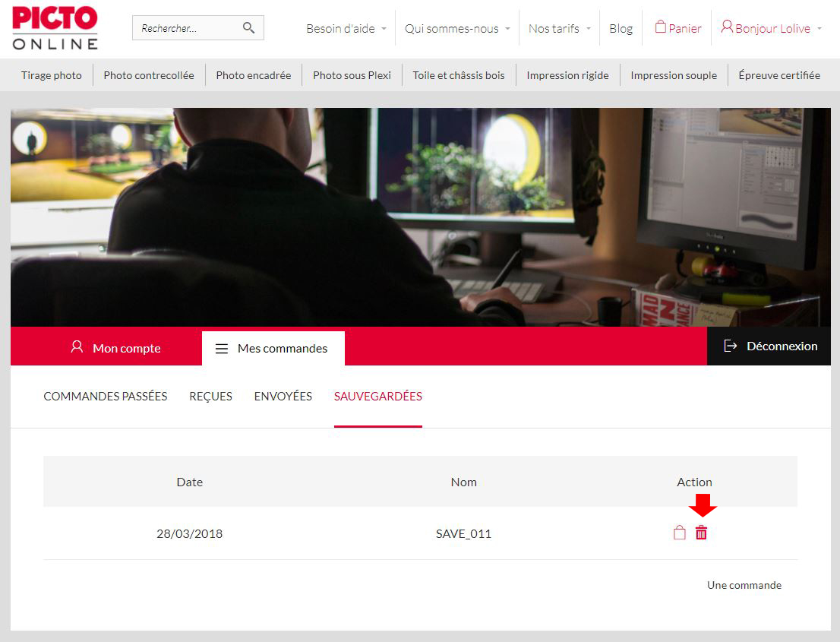The width and height of the screenshot is (840, 642).
Task: Switch to the Reçues orders tab
Action: click(210, 396)
